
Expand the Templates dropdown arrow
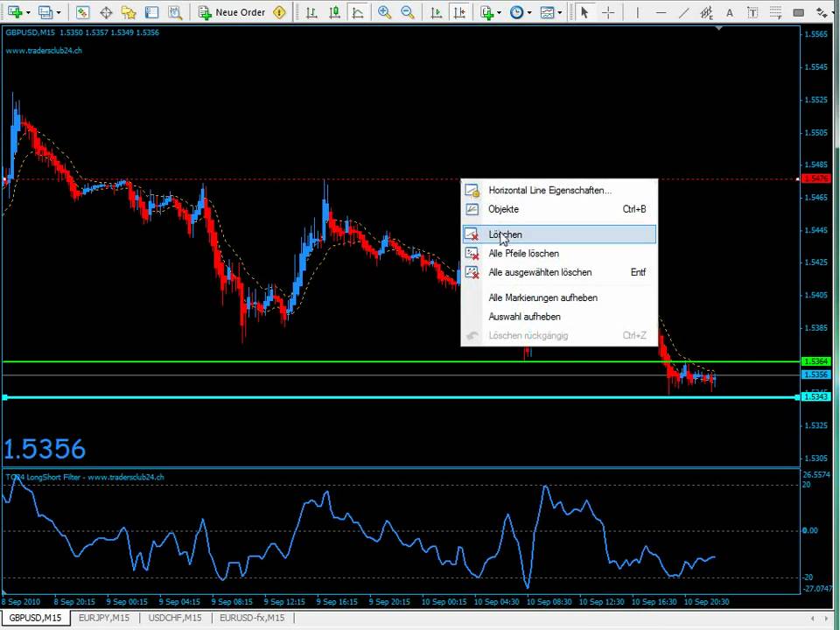(560, 12)
